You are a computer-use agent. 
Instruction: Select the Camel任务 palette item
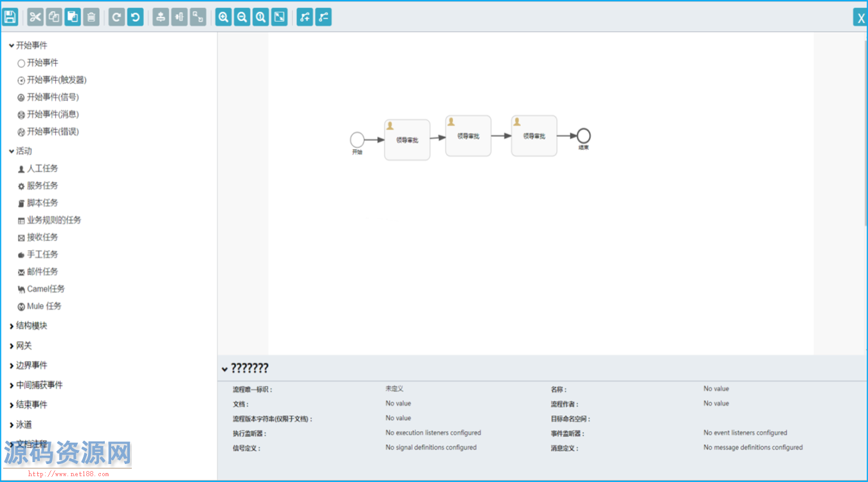(41, 289)
